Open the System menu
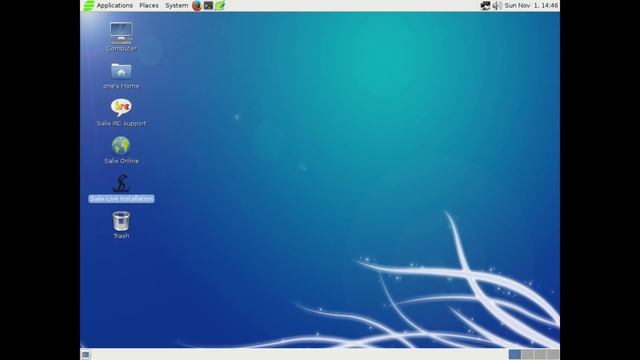Image resolution: width=640 pixels, height=360 pixels. pos(176,6)
